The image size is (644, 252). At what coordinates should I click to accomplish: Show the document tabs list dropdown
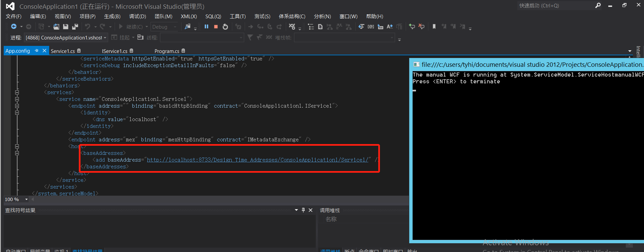pos(630,51)
